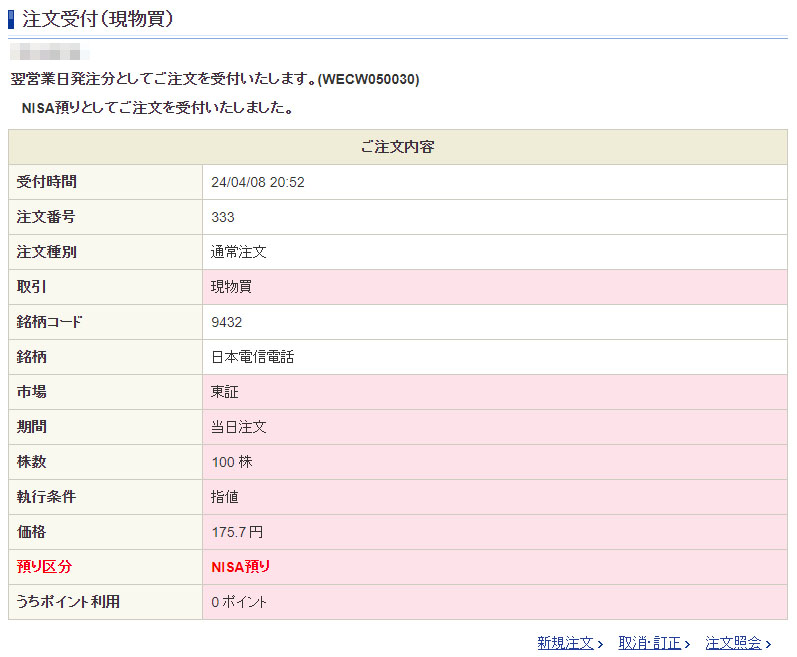Screen dimensions: 797x657
Task: Click the 新規注文 link
Action: click(565, 643)
